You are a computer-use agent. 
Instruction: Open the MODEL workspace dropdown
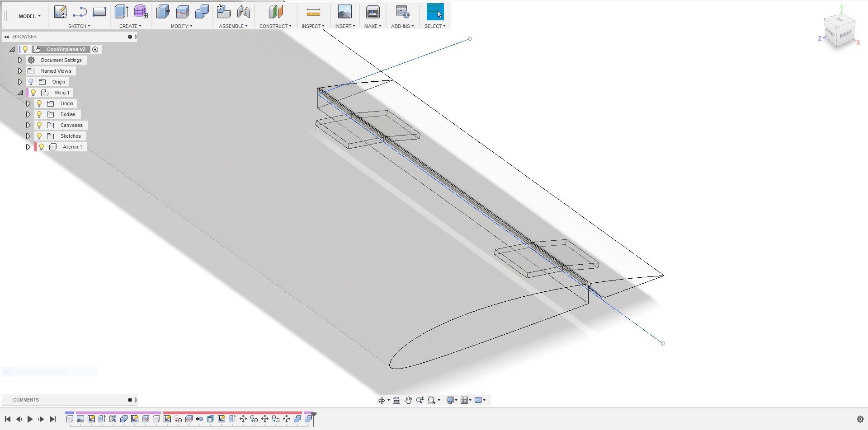click(x=29, y=16)
